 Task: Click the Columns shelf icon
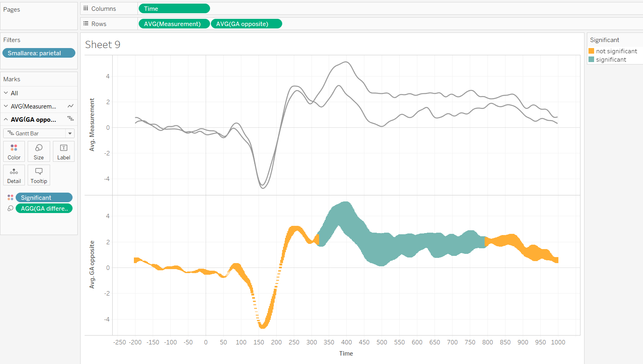click(x=86, y=8)
